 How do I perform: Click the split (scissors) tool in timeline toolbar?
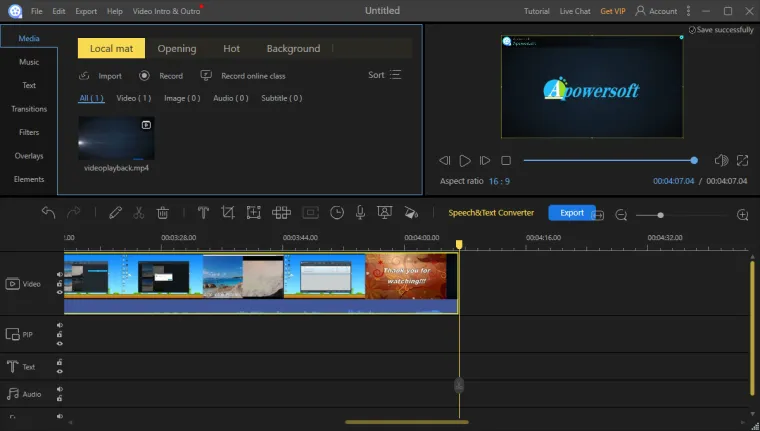[x=139, y=213]
